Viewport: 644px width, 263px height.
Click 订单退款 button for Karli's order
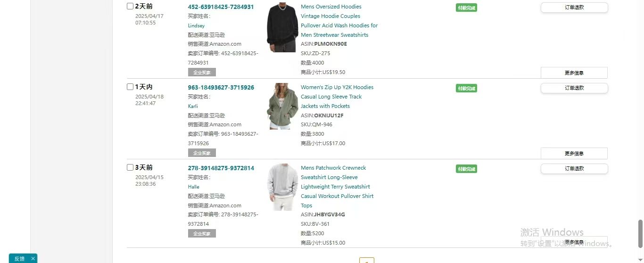(x=574, y=88)
